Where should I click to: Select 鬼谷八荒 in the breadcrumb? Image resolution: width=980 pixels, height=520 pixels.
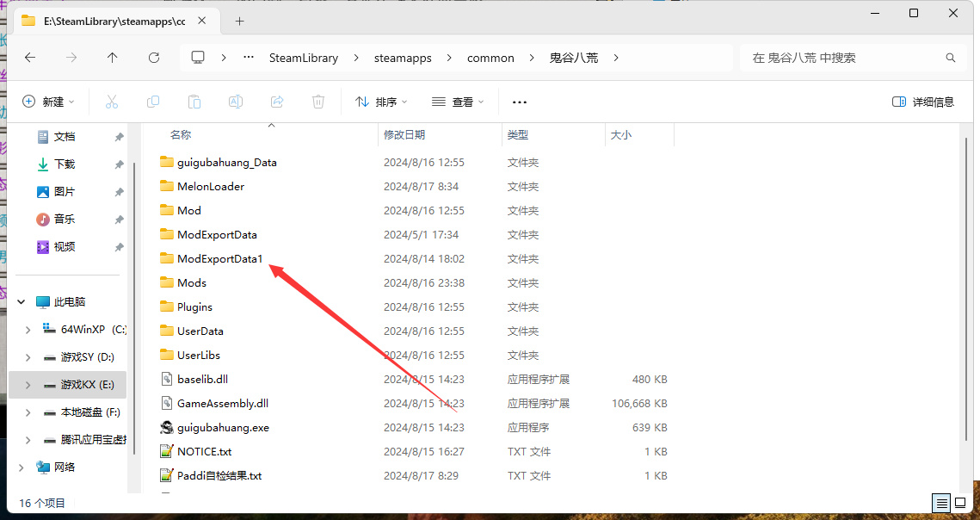click(574, 58)
